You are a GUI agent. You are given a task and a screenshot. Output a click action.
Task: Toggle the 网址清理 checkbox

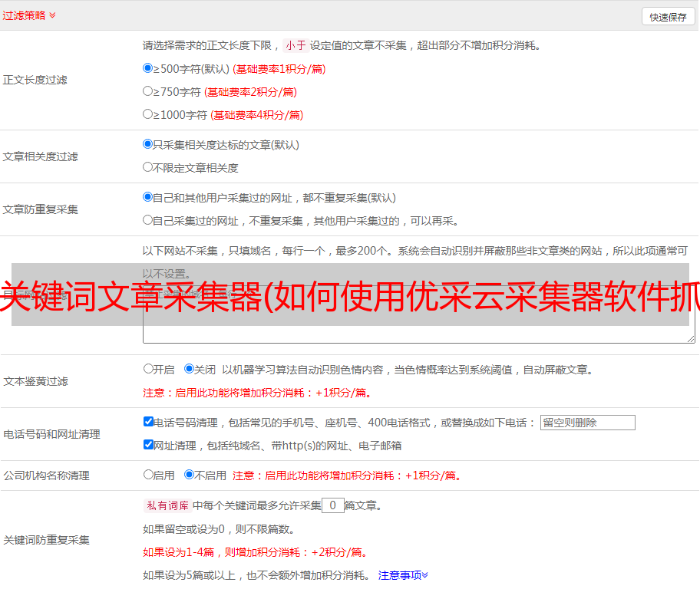point(148,445)
